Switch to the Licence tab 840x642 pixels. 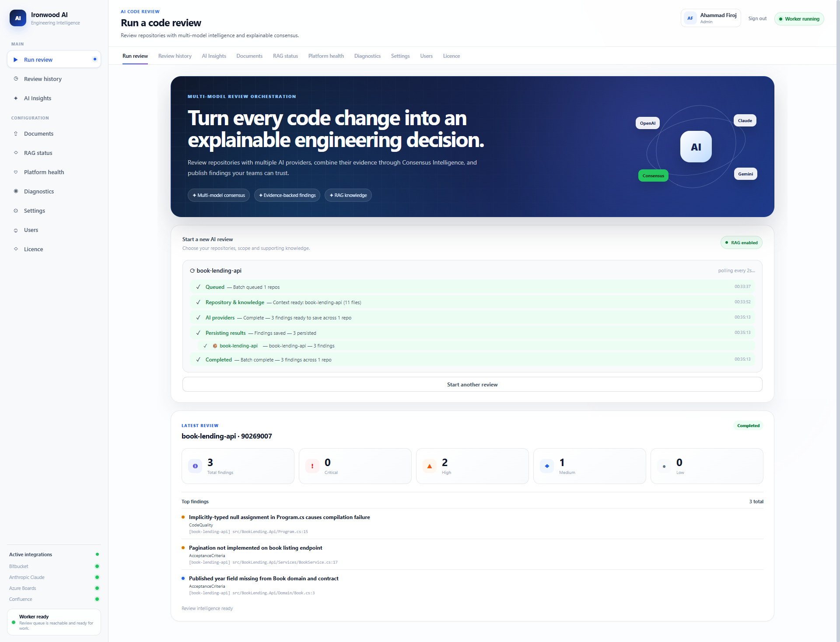[451, 56]
